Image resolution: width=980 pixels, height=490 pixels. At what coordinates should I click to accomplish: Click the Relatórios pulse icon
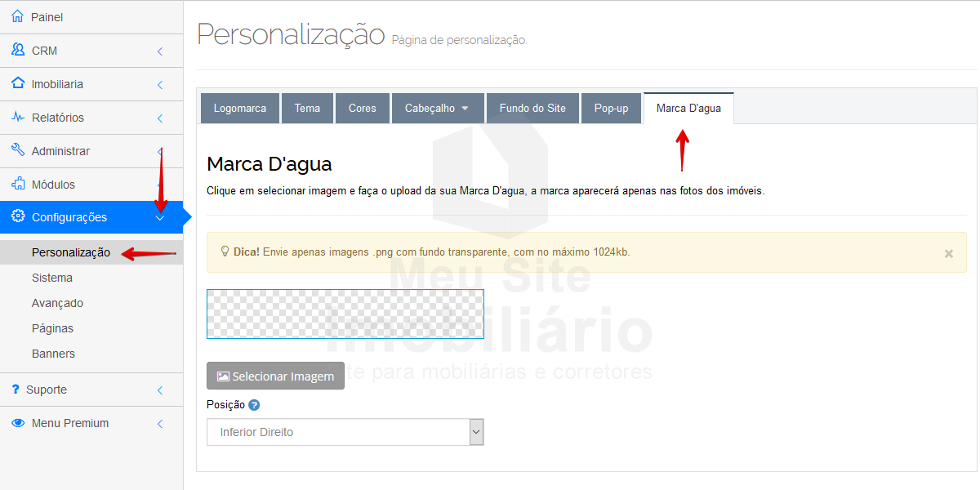coord(18,117)
